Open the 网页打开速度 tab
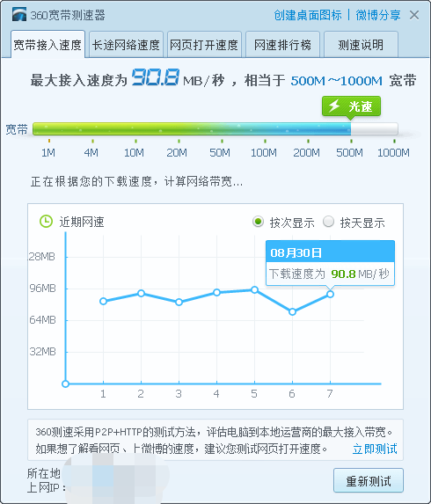This screenshot has height=504, width=431. coord(204,45)
